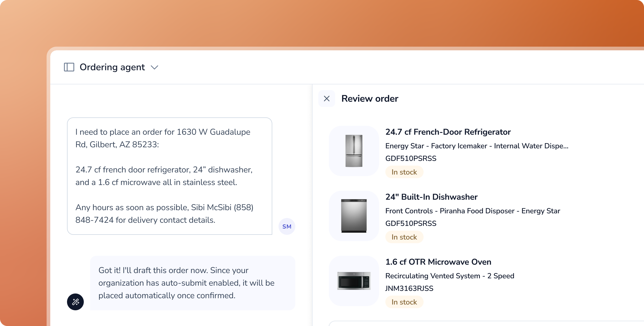This screenshot has height=326, width=644.
Task: Select 1.6 cf OTR Microwave Oven title
Action: [x=438, y=262]
